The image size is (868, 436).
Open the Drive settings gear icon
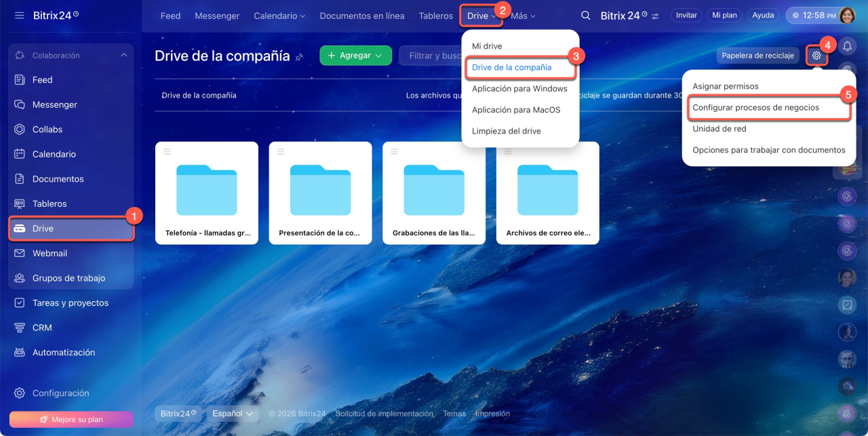point(816,56)
